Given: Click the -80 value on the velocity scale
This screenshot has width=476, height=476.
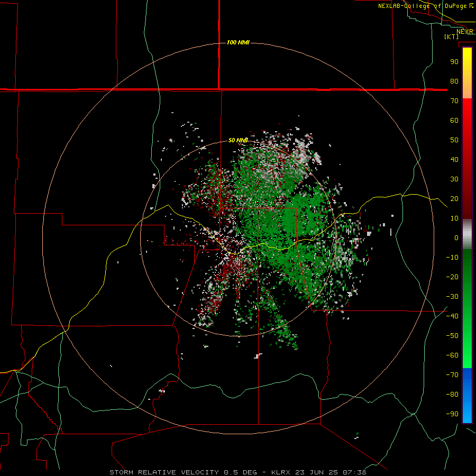Looking at the screenshot, I should click(x=452, y=395).
